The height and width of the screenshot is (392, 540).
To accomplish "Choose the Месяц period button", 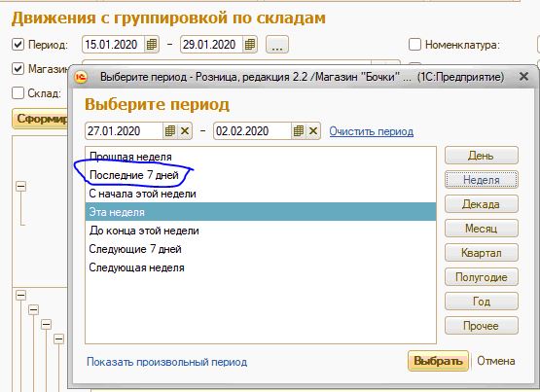I will 481,229.
